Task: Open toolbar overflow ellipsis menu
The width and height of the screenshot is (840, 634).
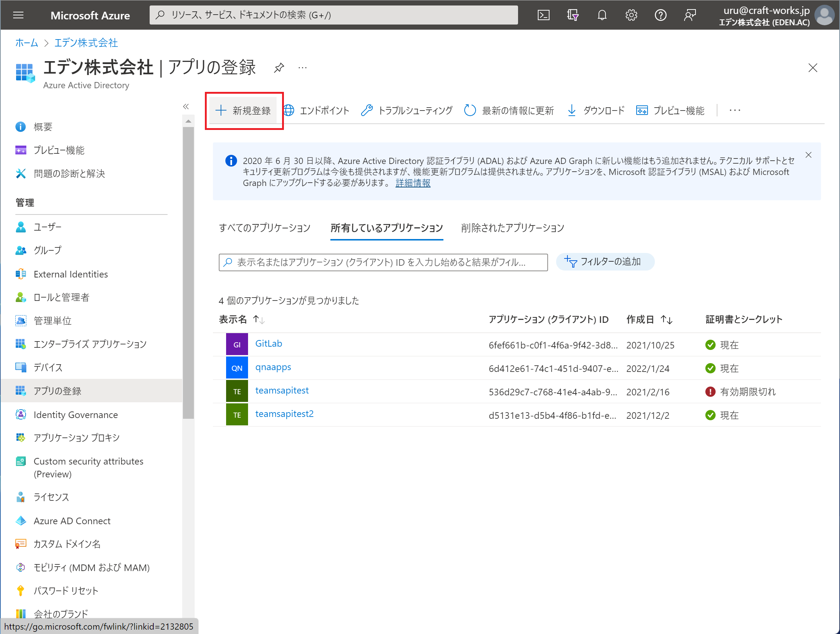Action: tap(735, 111)
